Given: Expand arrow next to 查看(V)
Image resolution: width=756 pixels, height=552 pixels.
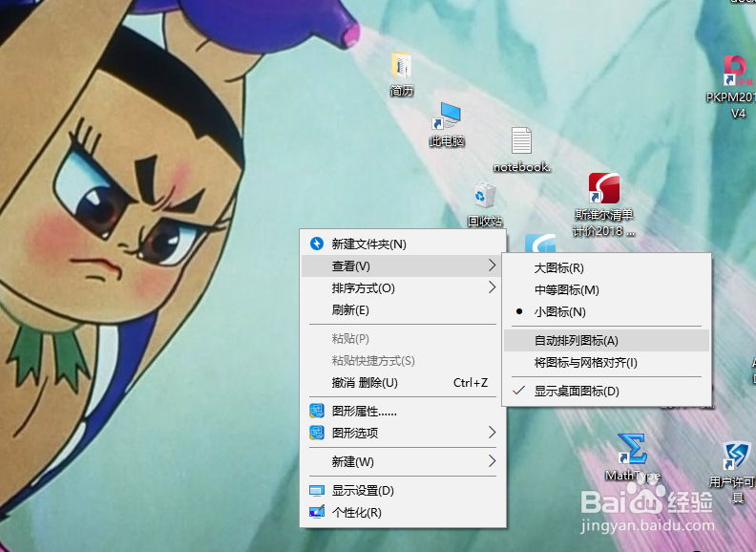Looking at the screenshot, I should [x=492, y=265].
